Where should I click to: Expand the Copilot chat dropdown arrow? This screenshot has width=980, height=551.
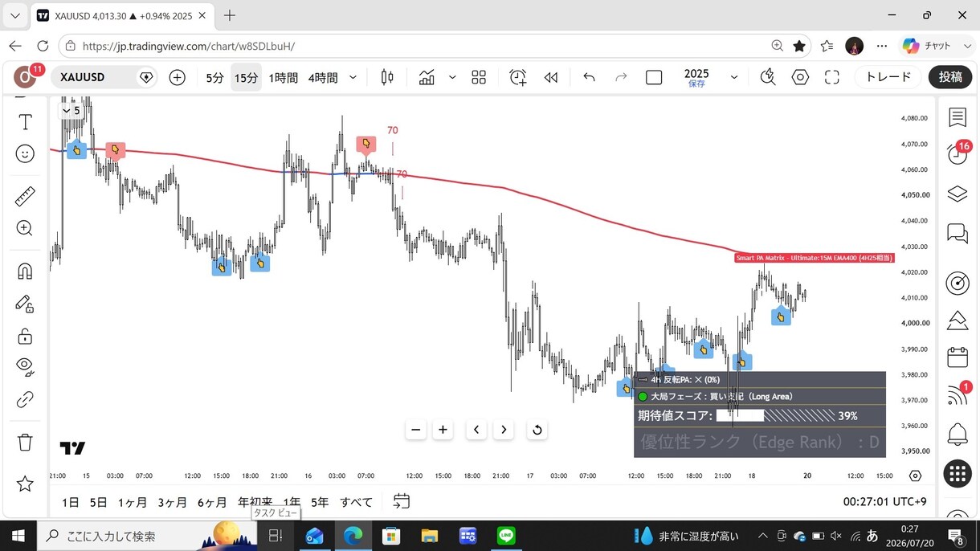coord(967,46)
